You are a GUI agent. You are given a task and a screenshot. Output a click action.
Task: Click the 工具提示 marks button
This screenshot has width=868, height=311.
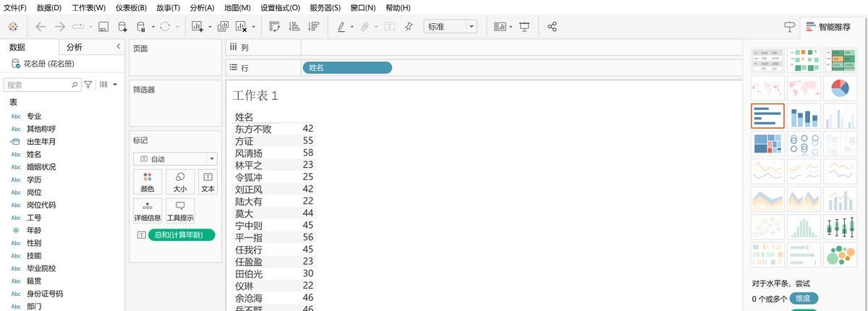point(180,210)
